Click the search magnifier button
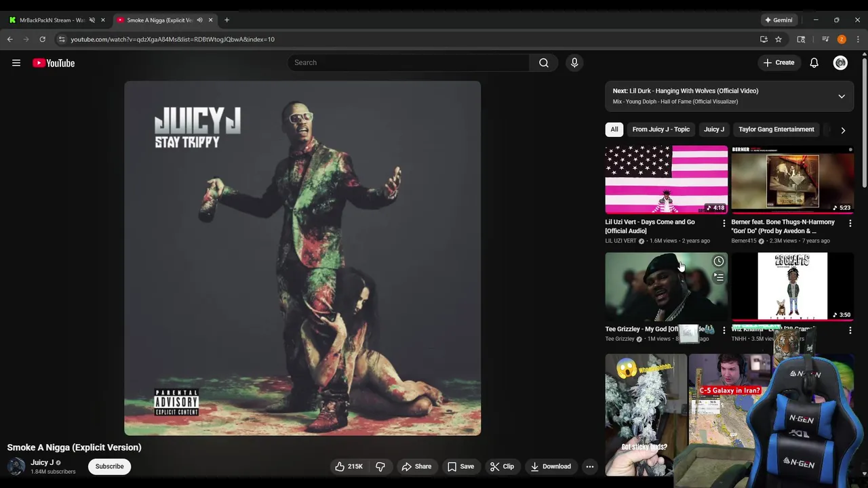The image size is (868, 488). 544,63
